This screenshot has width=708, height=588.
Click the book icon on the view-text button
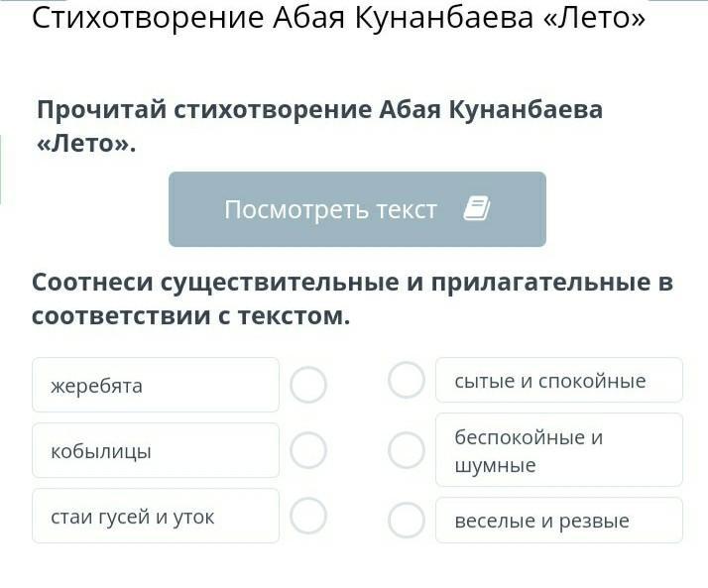(477, 209)
